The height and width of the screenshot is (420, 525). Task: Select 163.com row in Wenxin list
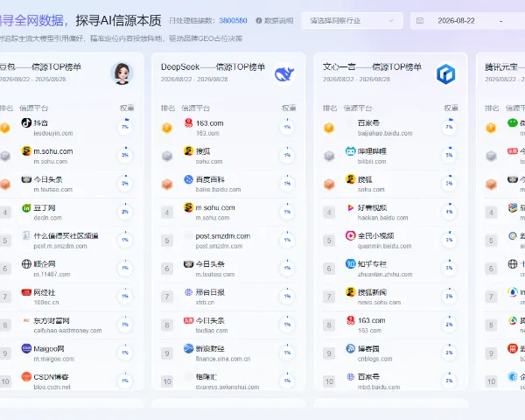(390, 325)
